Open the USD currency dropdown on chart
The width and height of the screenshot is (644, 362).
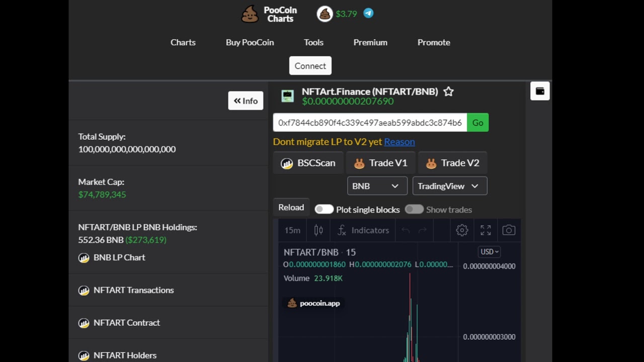(x=489, y=252)
